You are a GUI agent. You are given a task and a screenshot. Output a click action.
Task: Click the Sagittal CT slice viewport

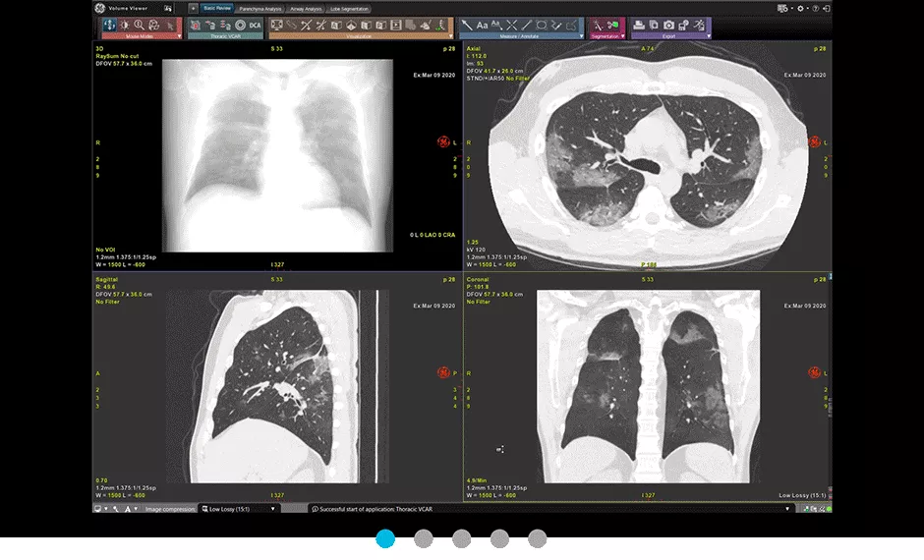pos(277,386)
